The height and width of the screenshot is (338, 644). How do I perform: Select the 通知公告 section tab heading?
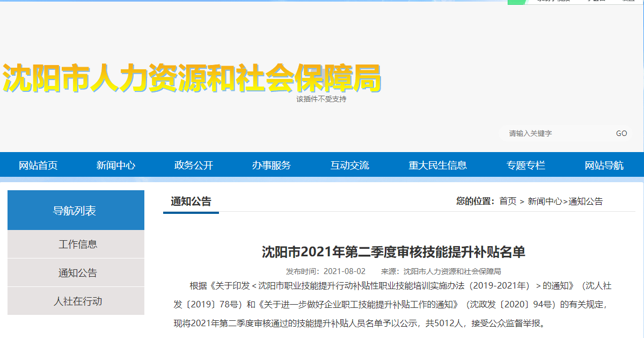point(191,202)
